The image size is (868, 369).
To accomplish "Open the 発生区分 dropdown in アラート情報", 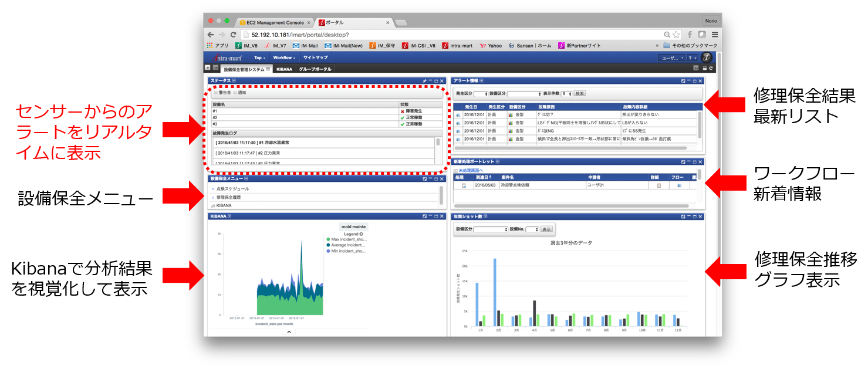I will click(481, 94).
